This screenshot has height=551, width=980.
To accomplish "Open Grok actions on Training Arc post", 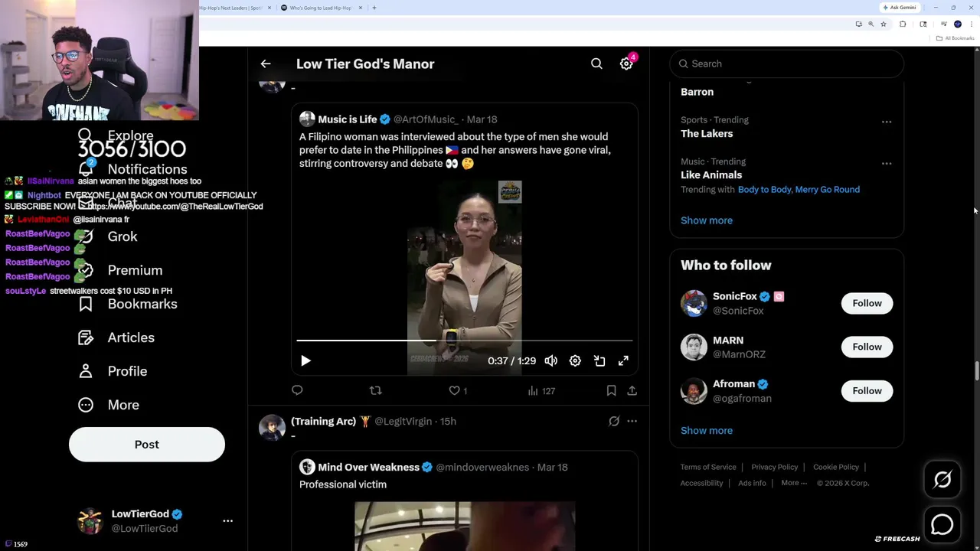I will [614, 421].
